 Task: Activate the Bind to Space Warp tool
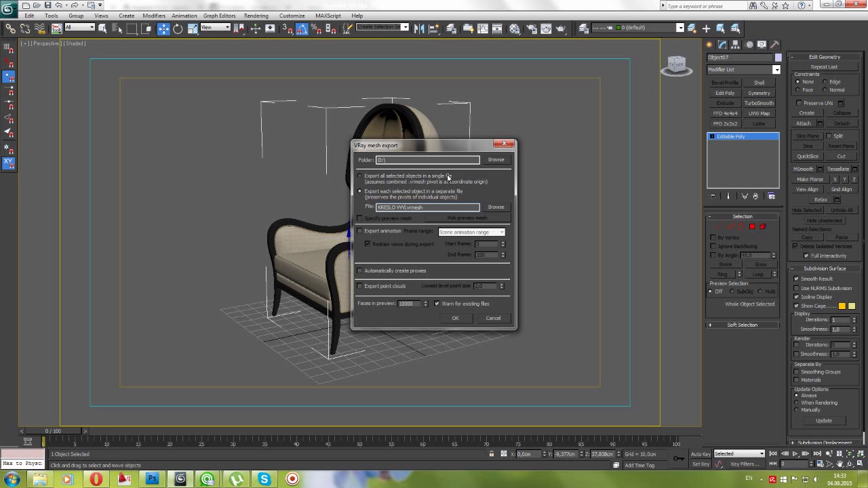tap(40, 28)
